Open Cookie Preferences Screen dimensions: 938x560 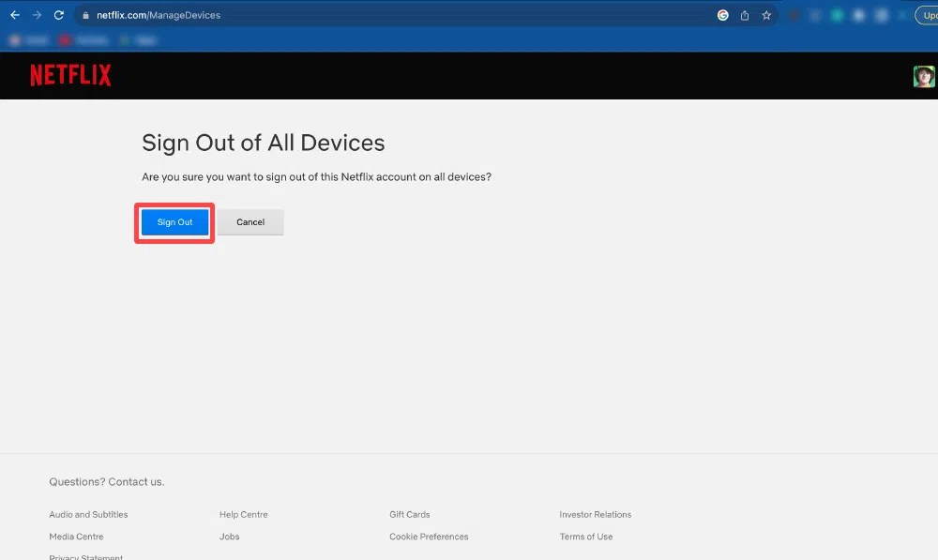click(x=429, y=537)
